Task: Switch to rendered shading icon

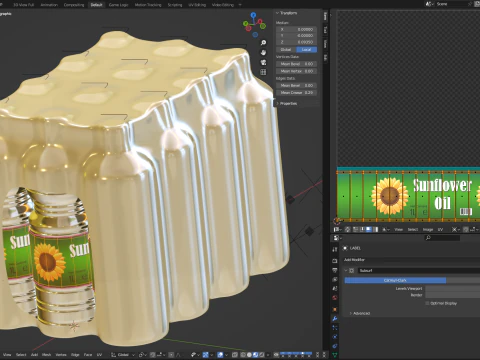Action: [x=261, y=355]
